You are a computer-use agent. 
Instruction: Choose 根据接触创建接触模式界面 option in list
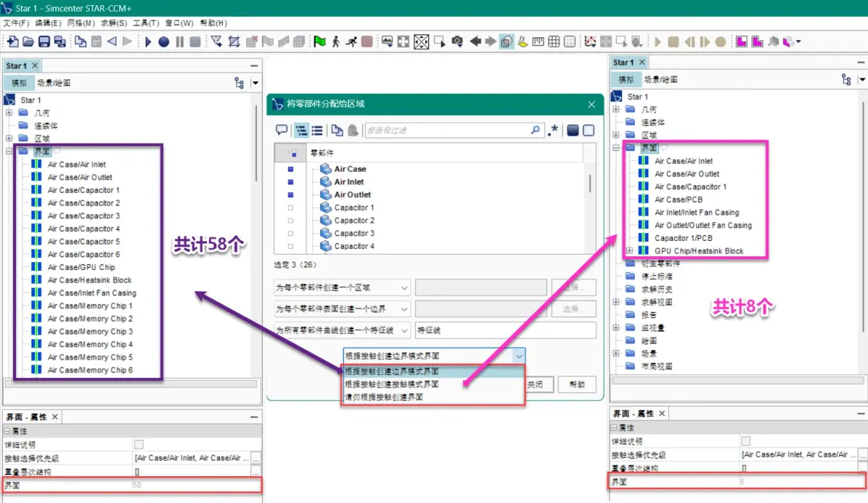coord(392,384)
